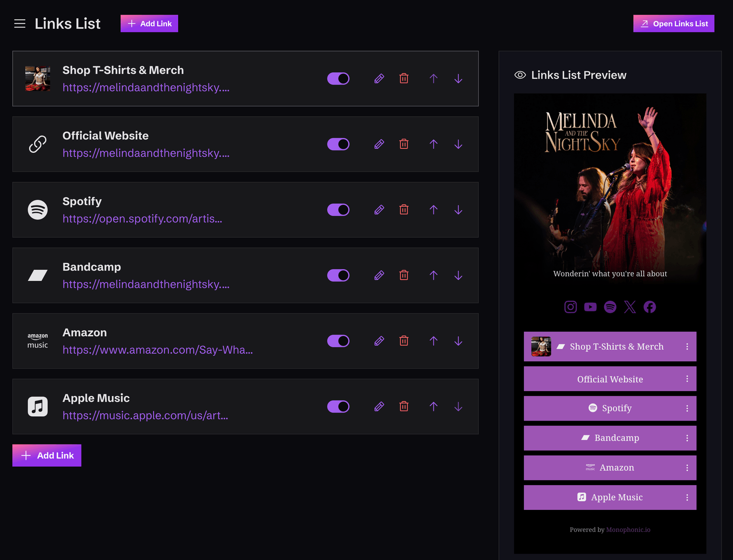The image size is (733, 560).
Task: Edit the Shop T-Shirts & Merch link
Action: pos(379,79)
